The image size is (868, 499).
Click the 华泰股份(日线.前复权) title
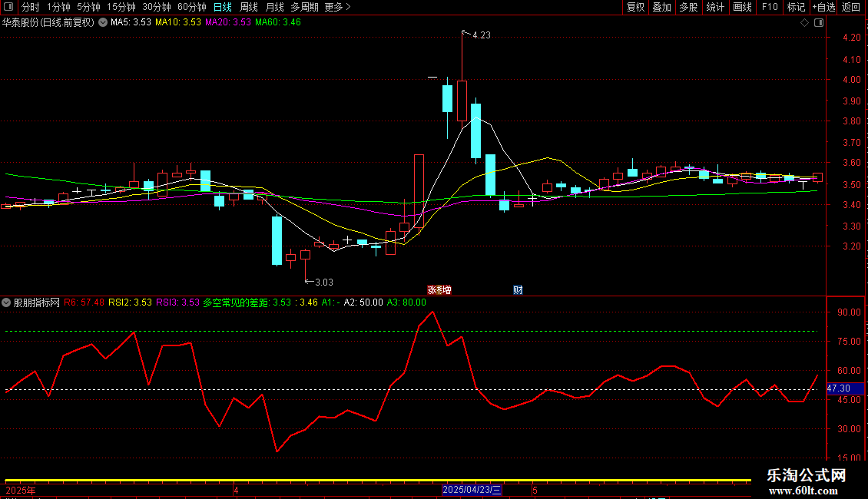click(x=48, y=22)
